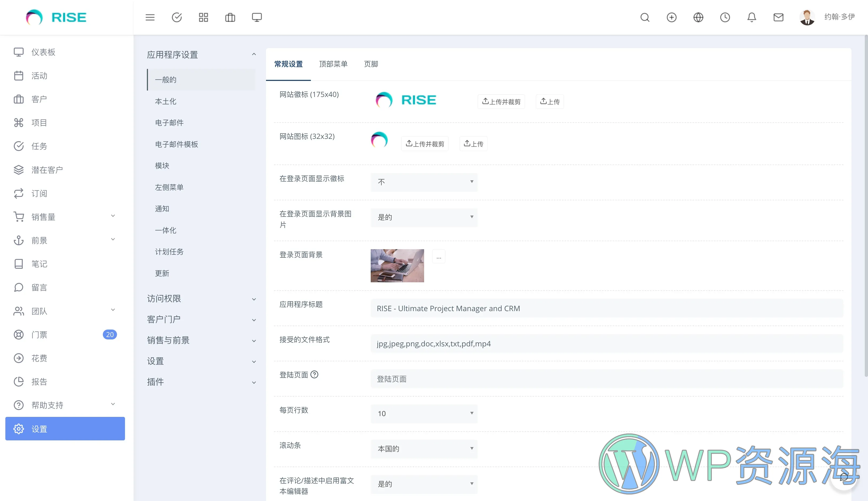The width and height of the screenshot is (868, 501).
Task: Open 笔记 in the left sidebar
Action: [65, 264]
